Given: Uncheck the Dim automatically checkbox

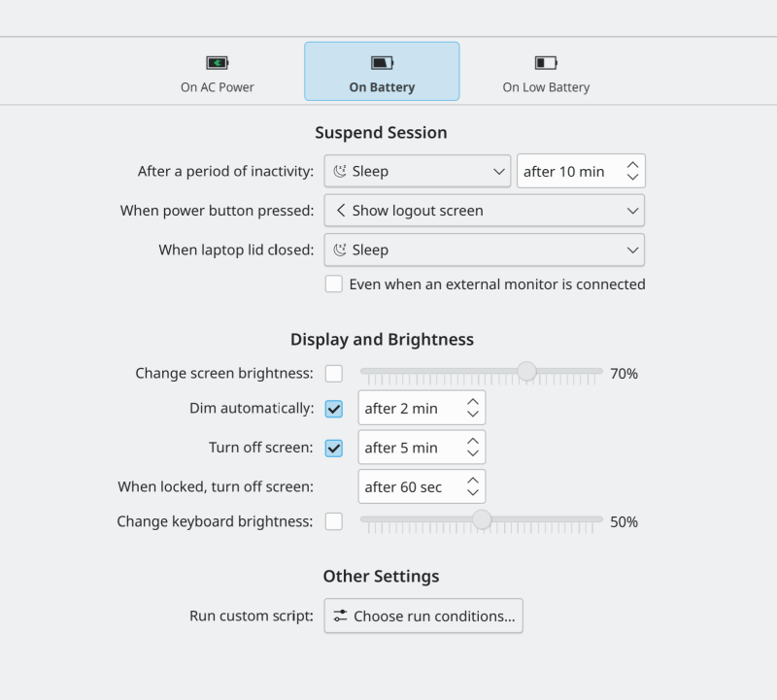Looking at the screenshot, I should click(334, 409).
